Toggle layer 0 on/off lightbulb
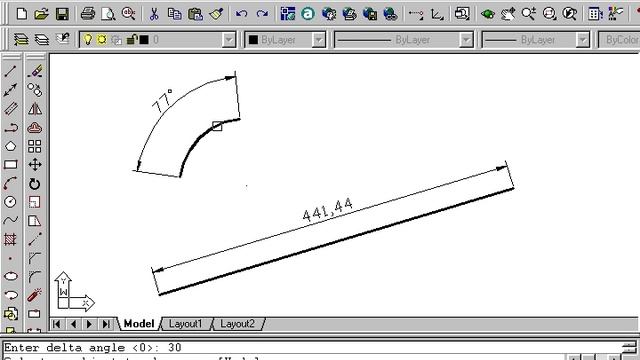 point(88,40)
